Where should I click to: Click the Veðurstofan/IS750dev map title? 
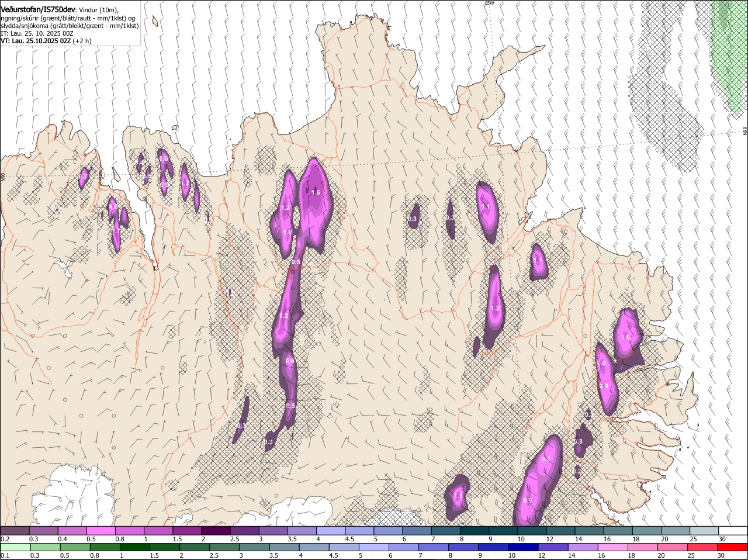click(x=38, y=10)
